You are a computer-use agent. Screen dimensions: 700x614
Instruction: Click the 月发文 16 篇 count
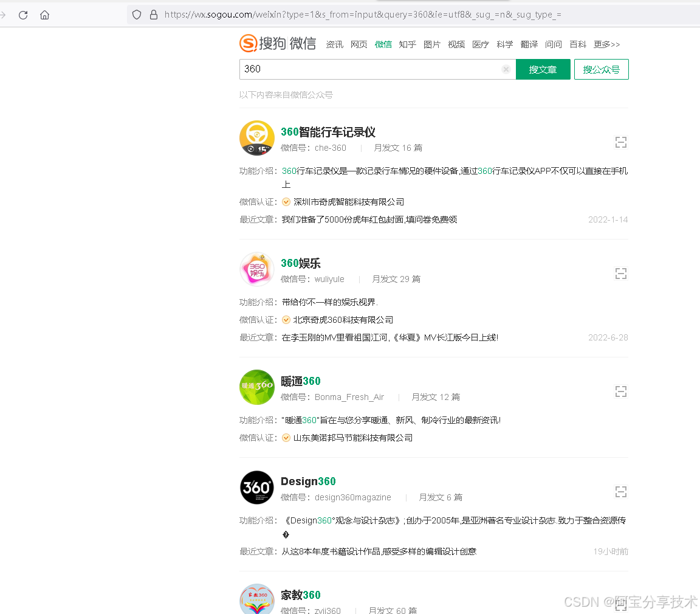(x=398, y=148)
